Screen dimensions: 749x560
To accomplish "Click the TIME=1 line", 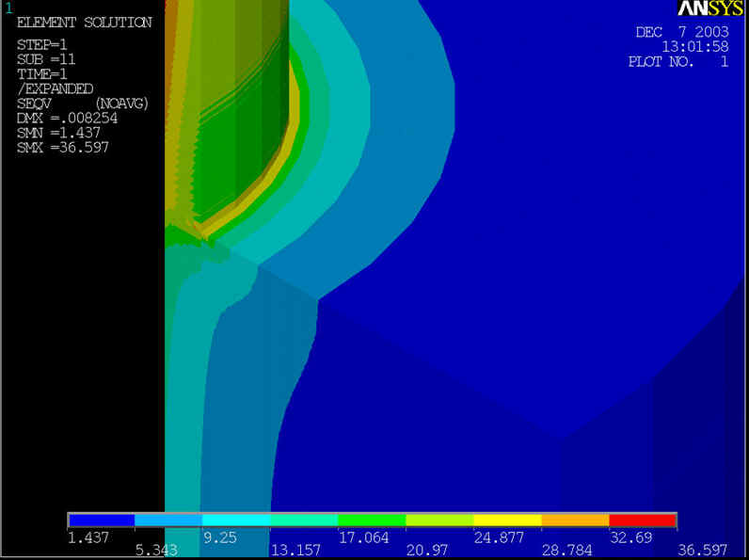I will tap(42, 74).
